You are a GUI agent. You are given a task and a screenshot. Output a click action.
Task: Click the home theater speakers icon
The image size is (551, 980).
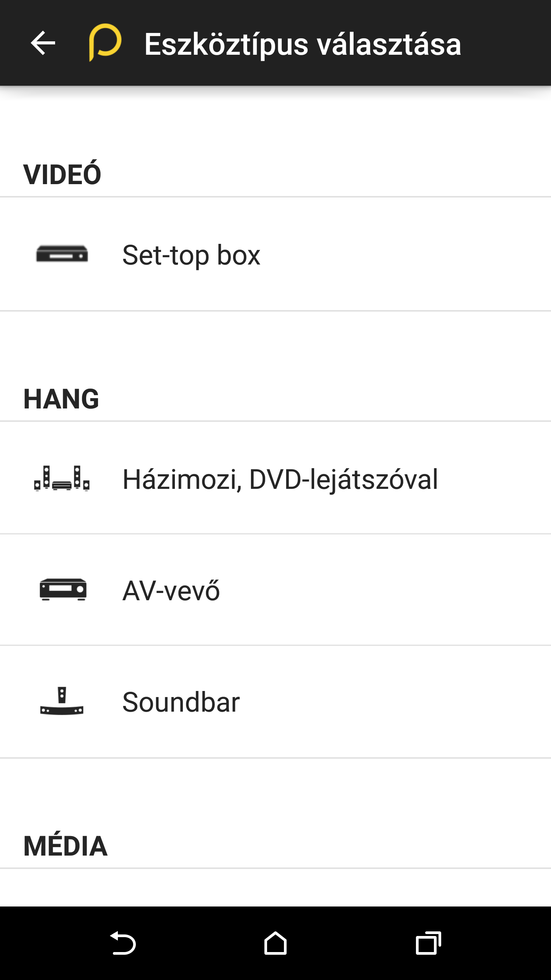(62, 478)
